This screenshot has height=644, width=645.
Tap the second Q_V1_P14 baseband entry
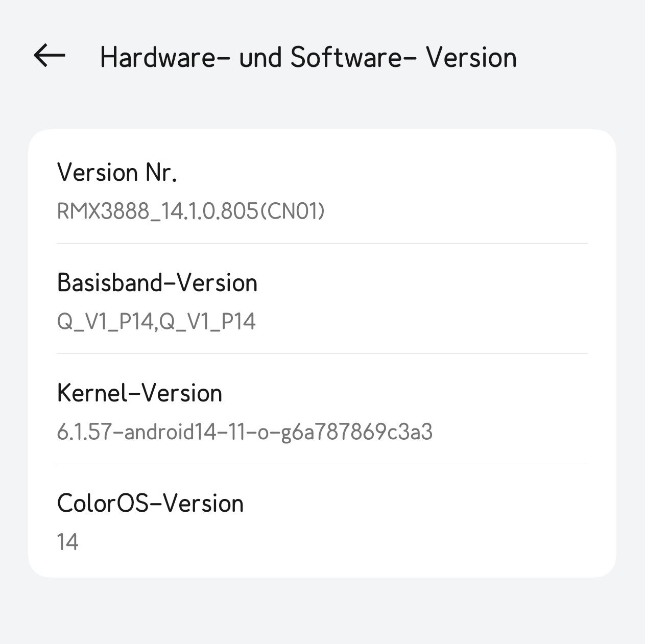(x=207, y=322)
